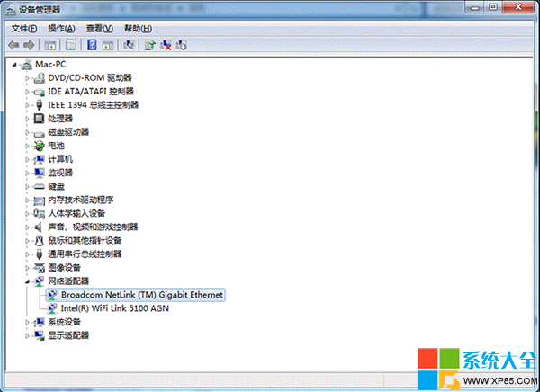The image size is (540, 392).
Task: Show or hide the console tree icon
Action: (50, 45)
